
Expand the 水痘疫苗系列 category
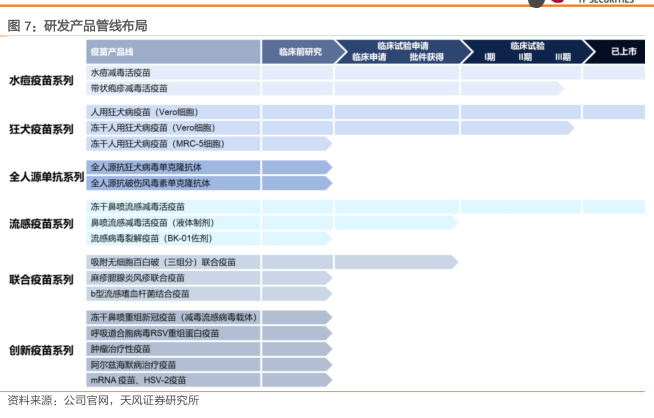click(41, 81)
